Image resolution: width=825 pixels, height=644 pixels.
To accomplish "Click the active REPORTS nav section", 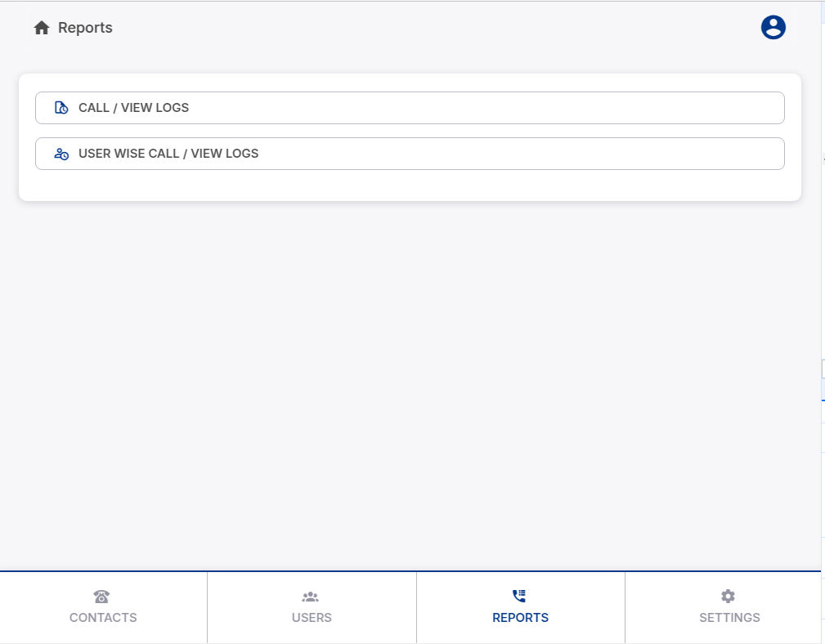I will tap(520, 607).
